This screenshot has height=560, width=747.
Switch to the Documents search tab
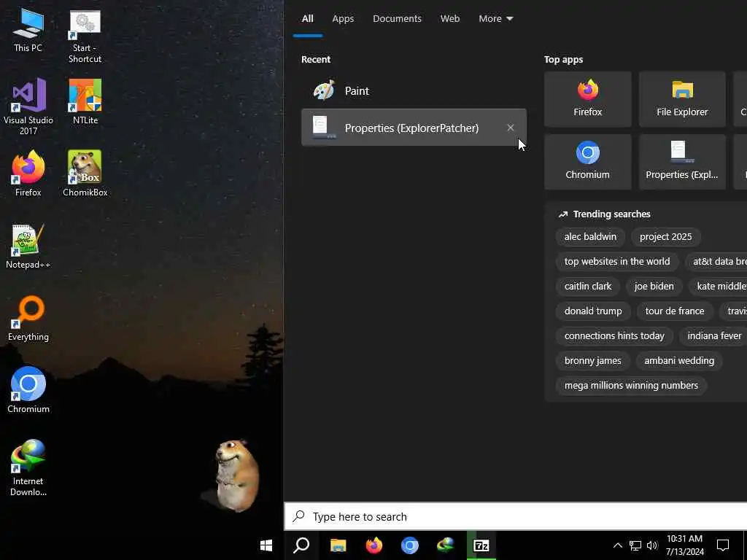(x=397, y=18)
